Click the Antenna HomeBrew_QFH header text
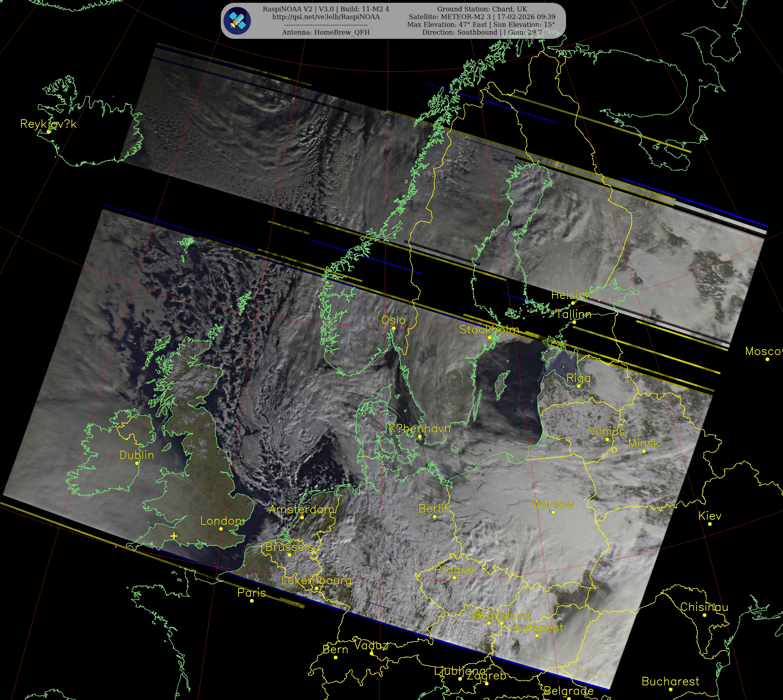Screen dimensions: 783x700 pos(326,32)
